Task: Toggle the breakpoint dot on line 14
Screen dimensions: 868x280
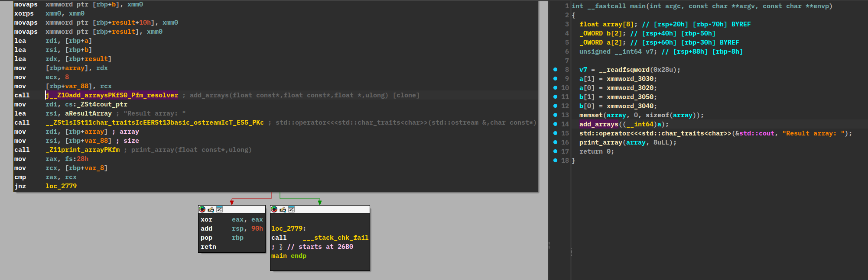Action: [x=556, y=124]
